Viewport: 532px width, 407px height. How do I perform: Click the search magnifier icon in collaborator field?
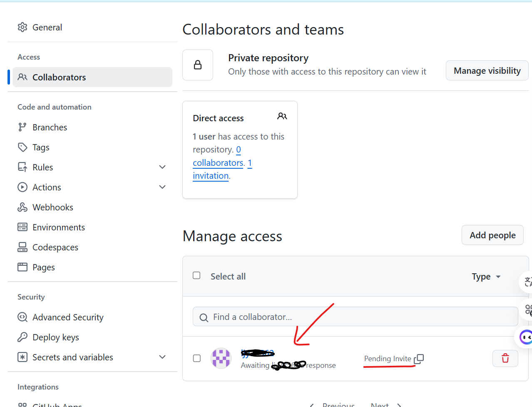click(x=204, y=317)
